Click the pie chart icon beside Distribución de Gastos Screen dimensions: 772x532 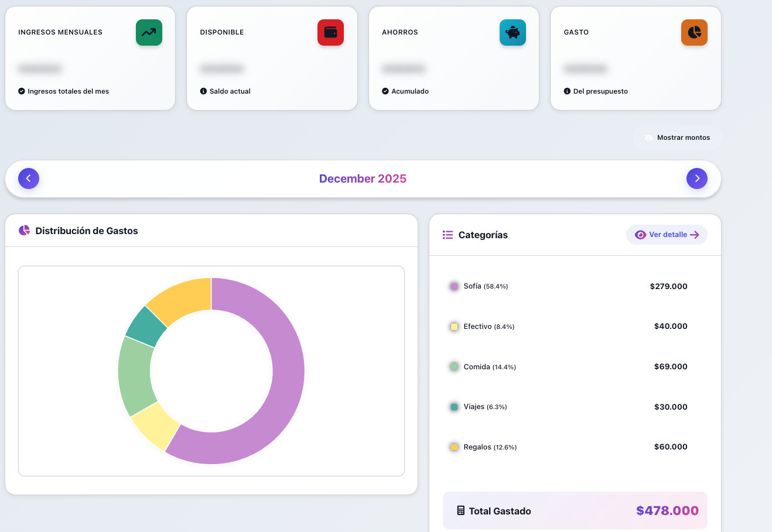(x=24, y=230)
